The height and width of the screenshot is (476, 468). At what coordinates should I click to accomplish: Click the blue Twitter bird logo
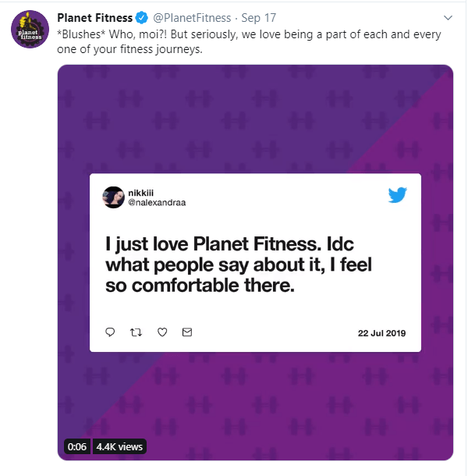pyautogui.click(x=398, y=195)
